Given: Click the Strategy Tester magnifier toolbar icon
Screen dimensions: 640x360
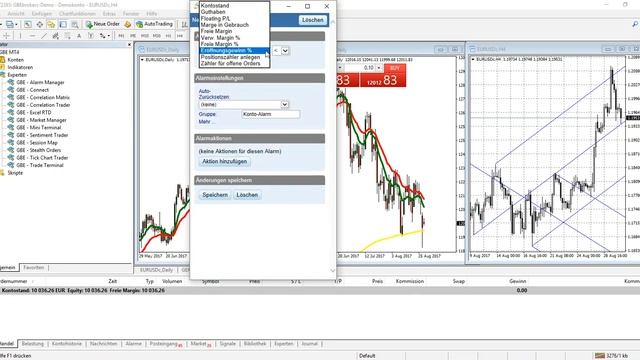Looking at the screenshot, I should (75, 24).
